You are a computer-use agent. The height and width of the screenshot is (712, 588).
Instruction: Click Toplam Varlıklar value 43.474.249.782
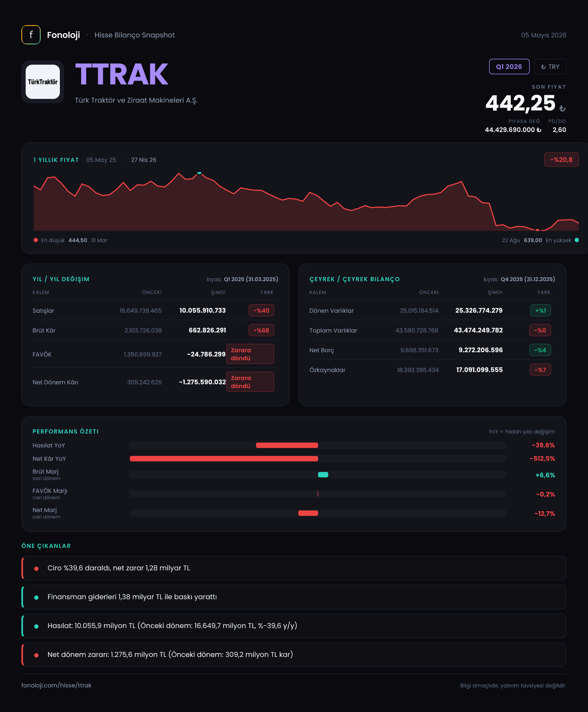pyautogui.click(x=478, y=330)
